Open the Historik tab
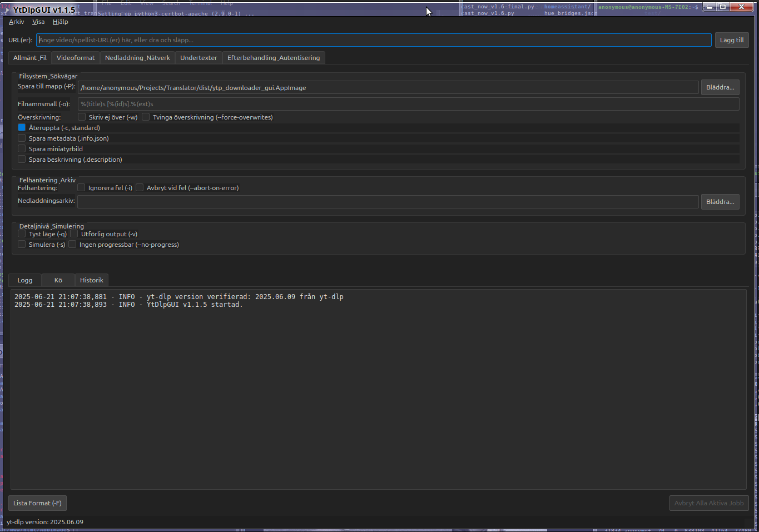 pyautogui.click(x=91, y=280)
